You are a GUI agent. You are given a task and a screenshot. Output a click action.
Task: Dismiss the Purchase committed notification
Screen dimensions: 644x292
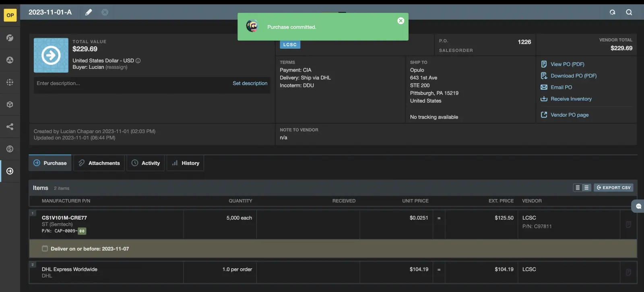400,21
